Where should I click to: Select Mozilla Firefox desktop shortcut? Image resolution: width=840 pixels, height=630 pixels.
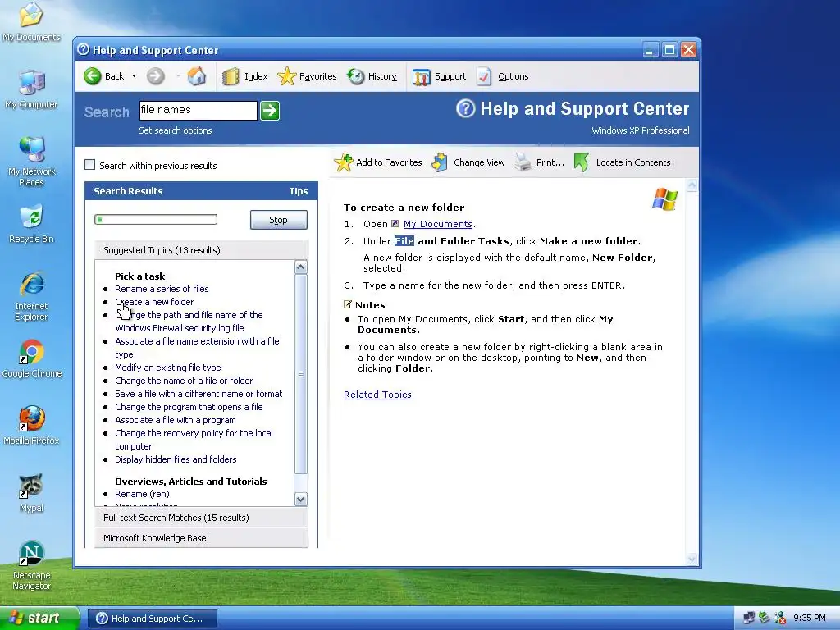32,426
